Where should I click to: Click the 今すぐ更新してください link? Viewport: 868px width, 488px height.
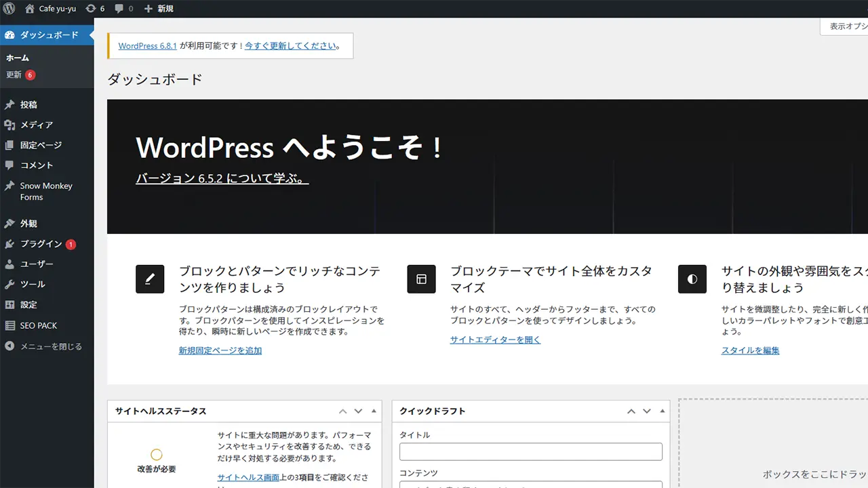(290, 46)
